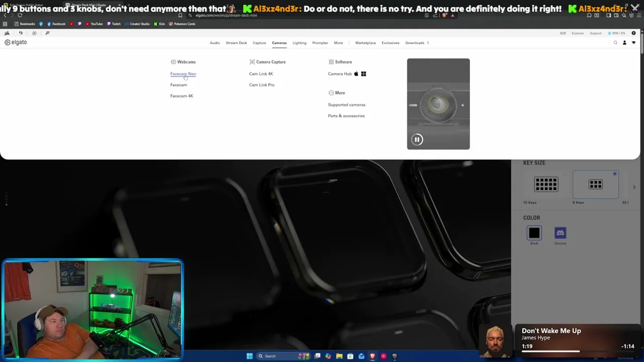Open browser apps grid in bookmarks bar
The image size is (644, 362).
pos(5,24)
